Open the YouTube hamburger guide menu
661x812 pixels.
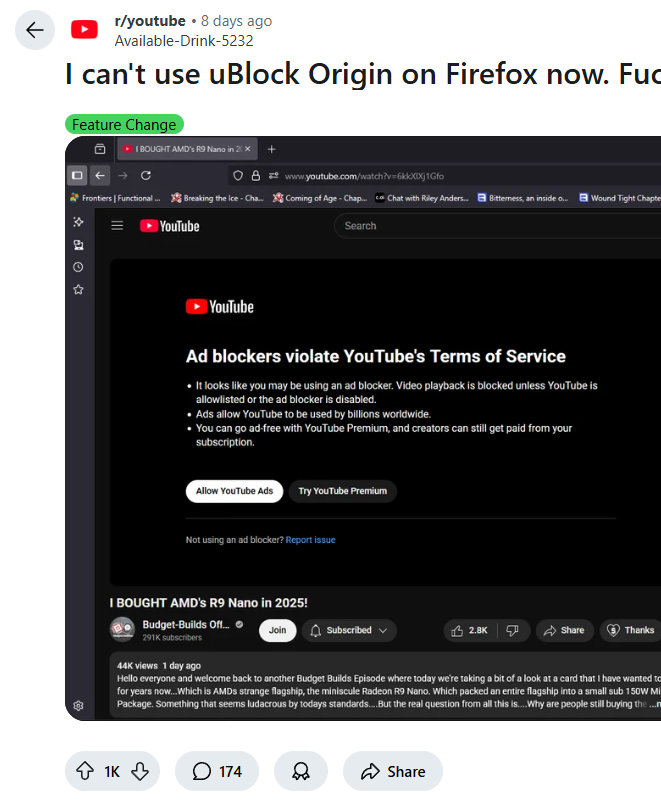pos(117,226)
